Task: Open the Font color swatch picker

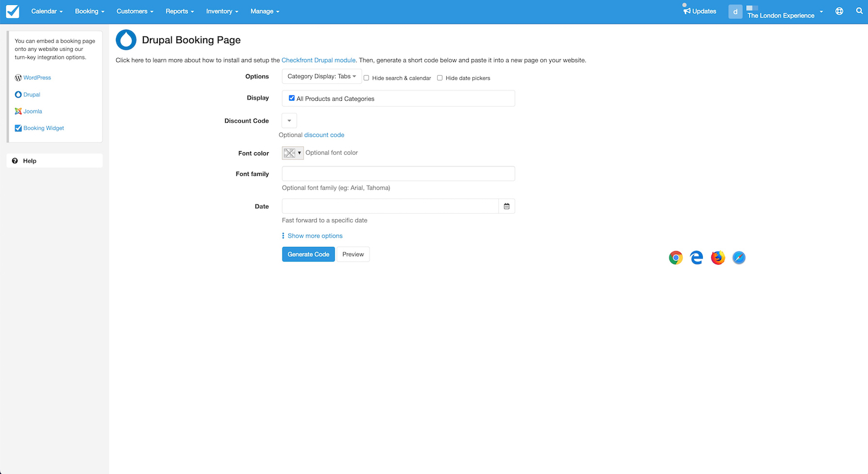Action: click(x=293, y=153)
